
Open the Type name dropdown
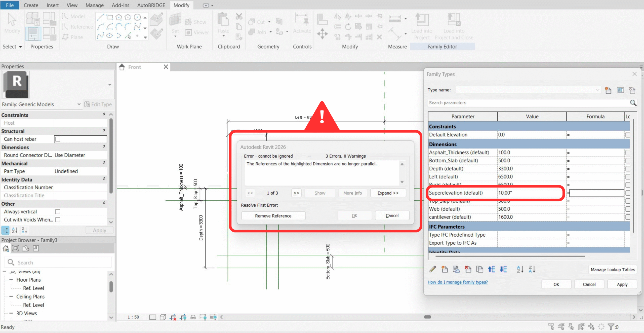click(597, 90)
